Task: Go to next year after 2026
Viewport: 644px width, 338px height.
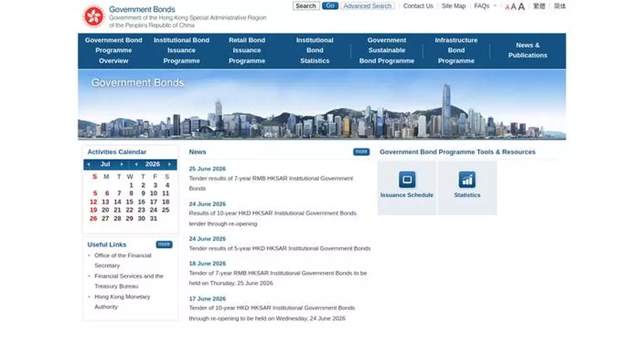Action: tap(170, 164)
